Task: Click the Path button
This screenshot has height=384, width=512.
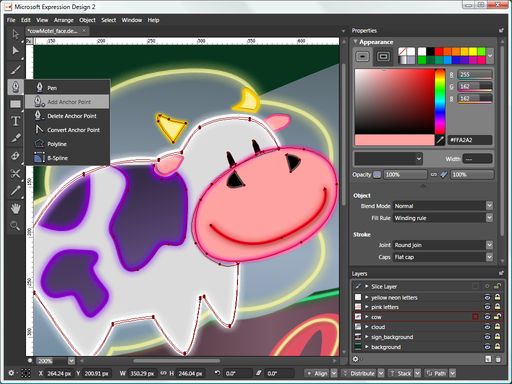Action: tap(436, 373)
